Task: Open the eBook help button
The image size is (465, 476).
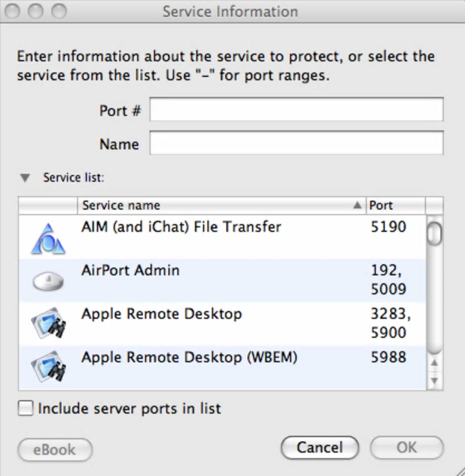Action: [x=55, y=450]
